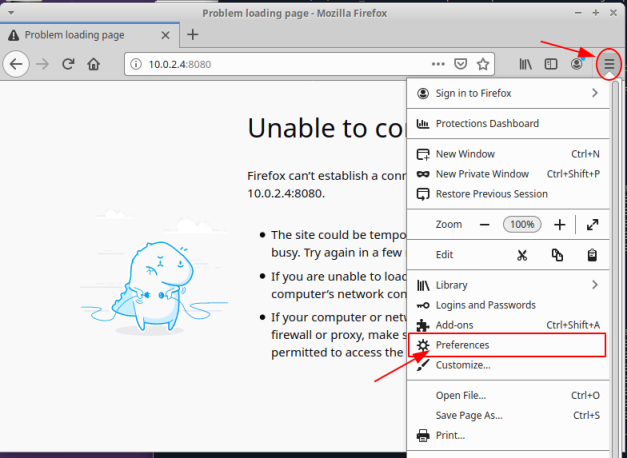This screenshot has width=627, height=458.
Task: Zoom in with the plus button
Action: point(559,225)
